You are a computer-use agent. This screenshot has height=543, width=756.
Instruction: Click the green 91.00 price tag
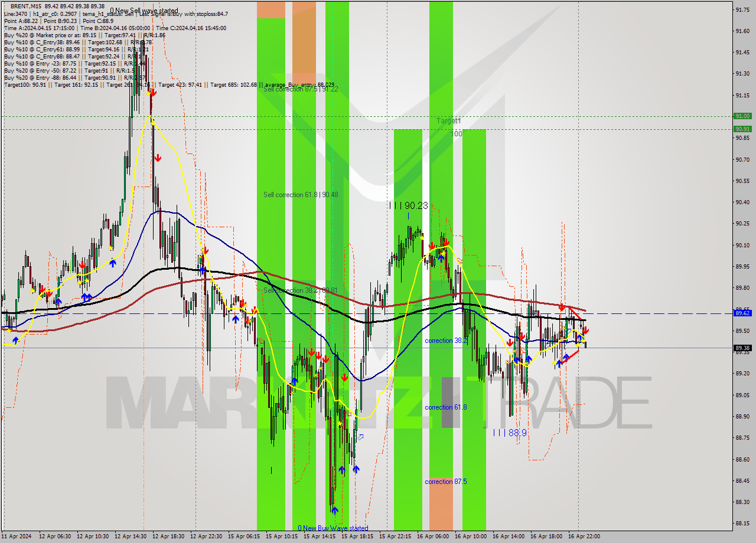(x=742, y=116)
